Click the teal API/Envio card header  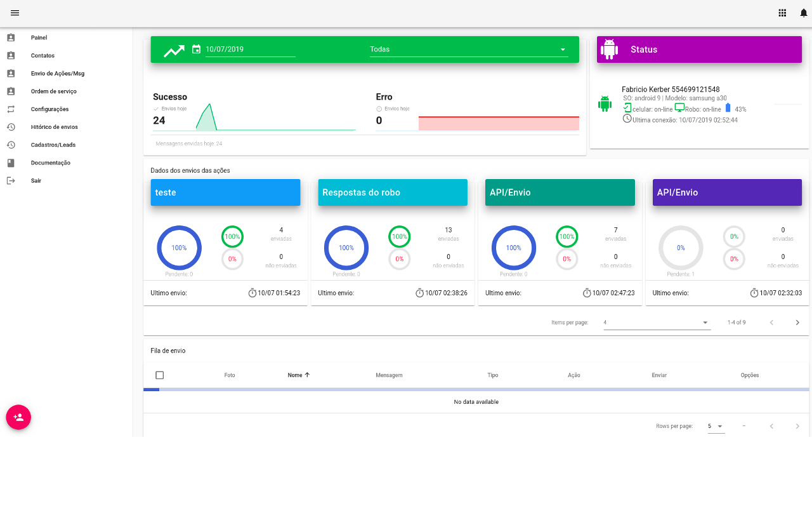[x=560, y=192]
